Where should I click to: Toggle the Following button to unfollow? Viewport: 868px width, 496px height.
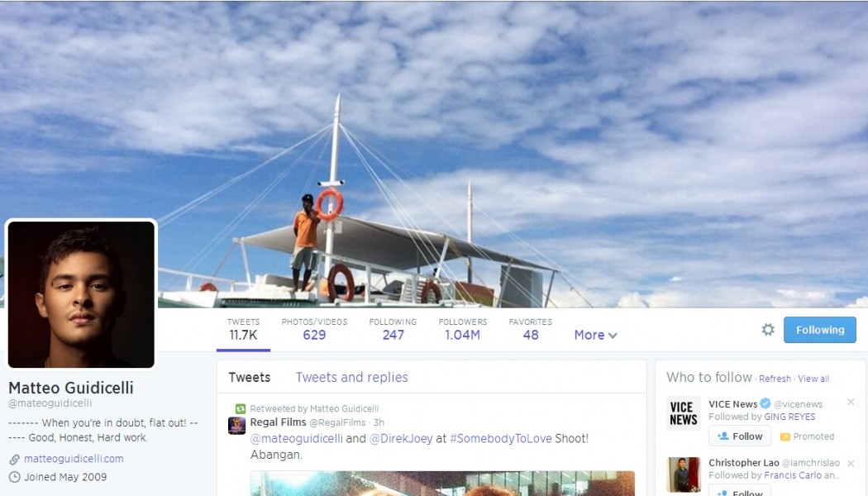coord(820,330)
